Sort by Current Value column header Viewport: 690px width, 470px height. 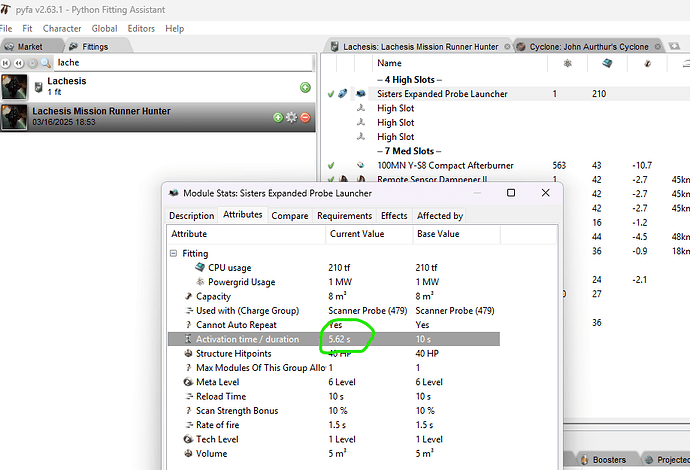point(369,234)
